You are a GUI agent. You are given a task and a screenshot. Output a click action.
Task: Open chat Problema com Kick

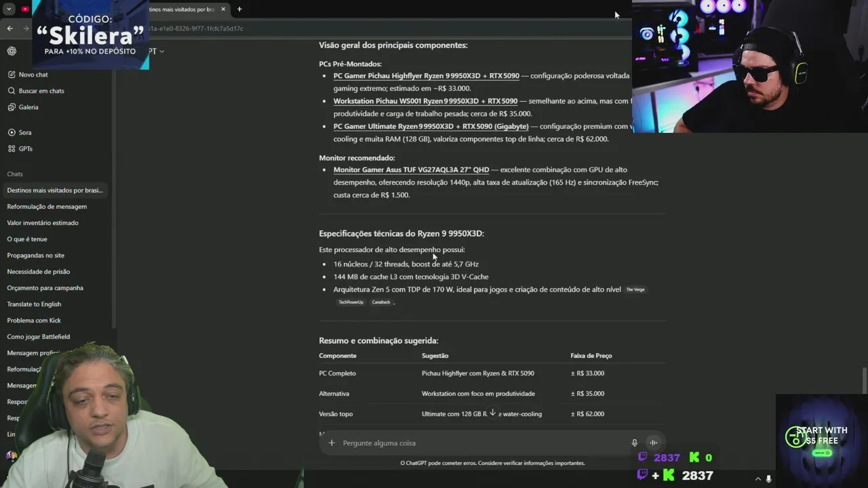(34, 321)
